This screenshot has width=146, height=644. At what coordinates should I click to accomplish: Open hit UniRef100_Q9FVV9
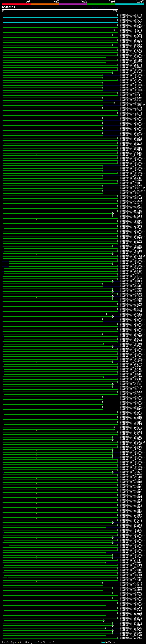(131, 80)
